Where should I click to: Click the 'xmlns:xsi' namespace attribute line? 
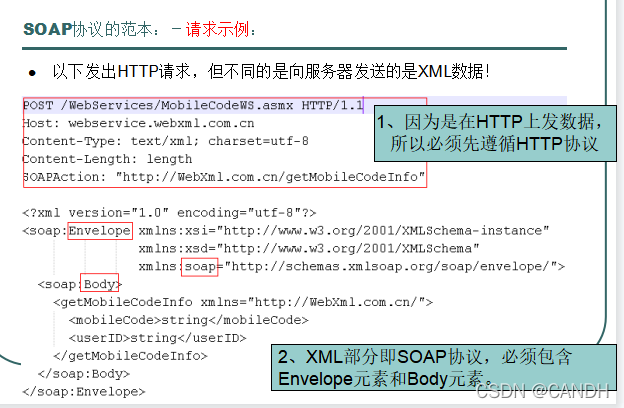344,231
